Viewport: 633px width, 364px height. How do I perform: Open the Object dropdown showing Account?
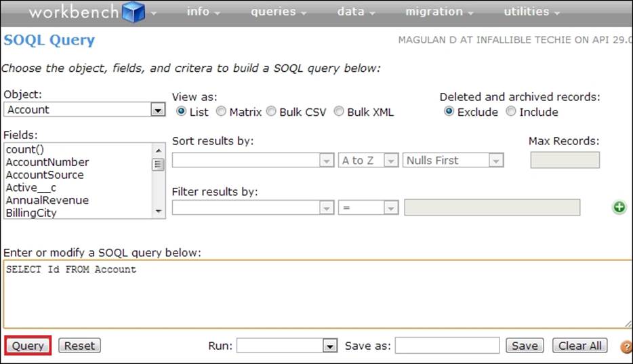[x=85, y=110]
